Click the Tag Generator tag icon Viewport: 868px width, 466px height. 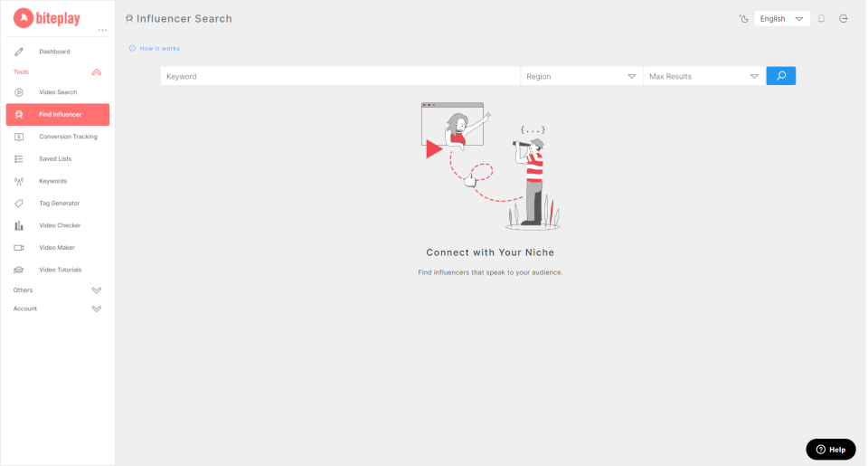pyautogui.click(x=19, y=204)
